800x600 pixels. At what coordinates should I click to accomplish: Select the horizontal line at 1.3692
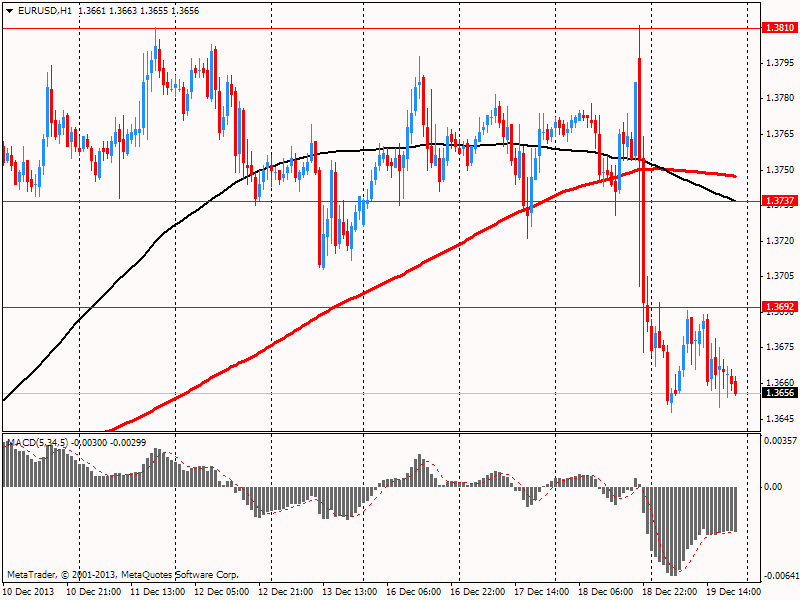pyautogui.click(x=382, y=307)
